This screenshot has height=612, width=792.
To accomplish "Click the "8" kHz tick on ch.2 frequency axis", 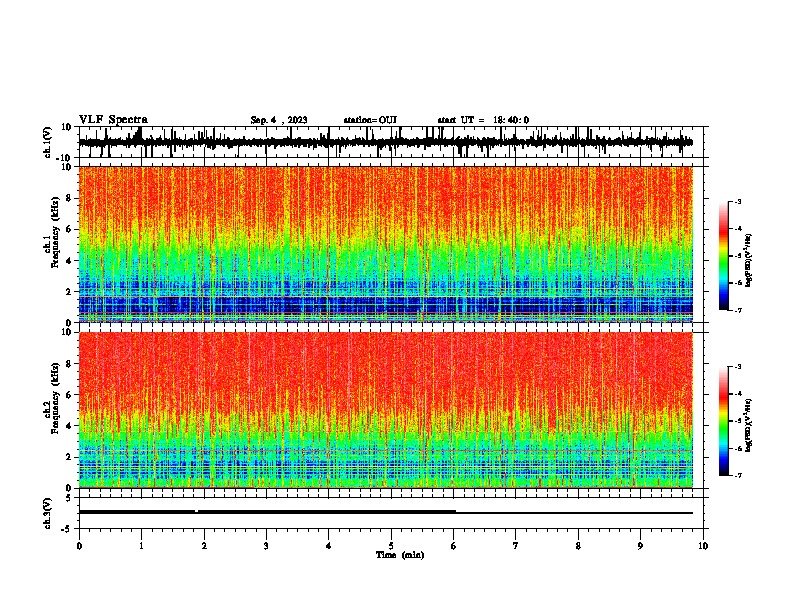I will point(70,364).
